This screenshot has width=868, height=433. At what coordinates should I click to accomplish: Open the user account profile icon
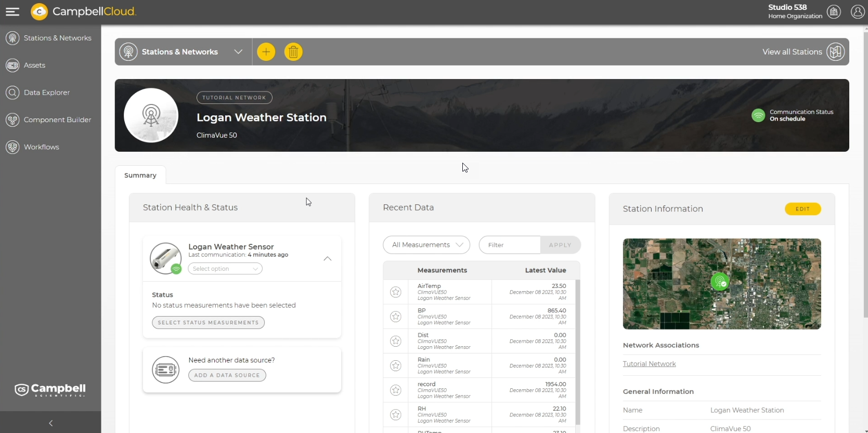coord(858,11)
